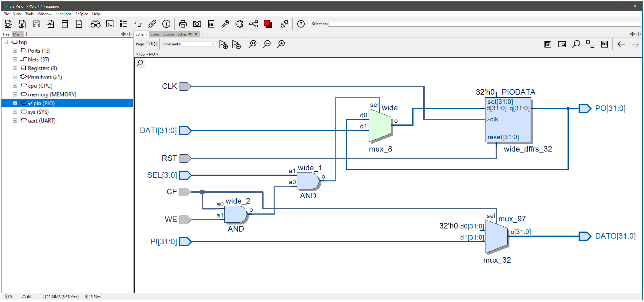
Task: Click the stacked rows database icon
Action: 65,24
